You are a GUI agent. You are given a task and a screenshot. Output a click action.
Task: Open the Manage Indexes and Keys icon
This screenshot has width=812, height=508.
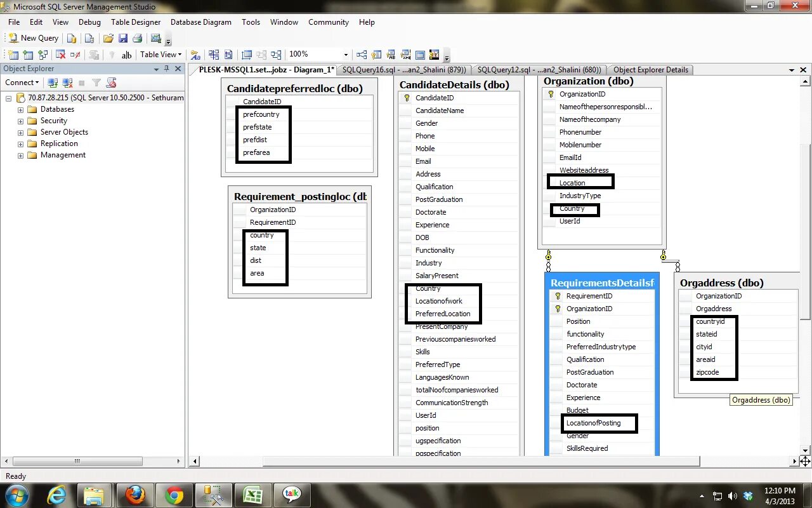[376, 55]
